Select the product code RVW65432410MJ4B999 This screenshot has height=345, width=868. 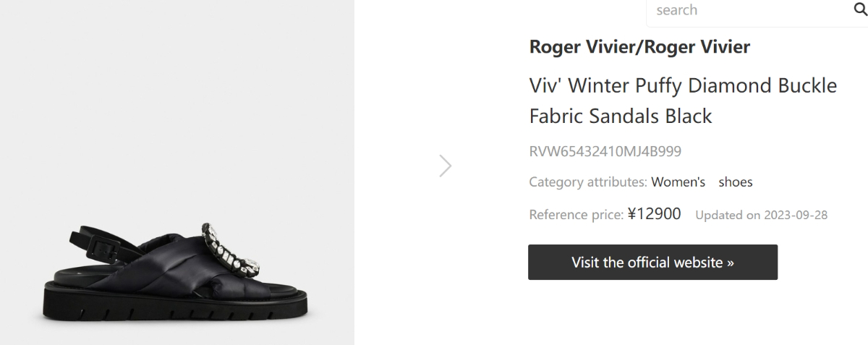[x=605, y=152]
